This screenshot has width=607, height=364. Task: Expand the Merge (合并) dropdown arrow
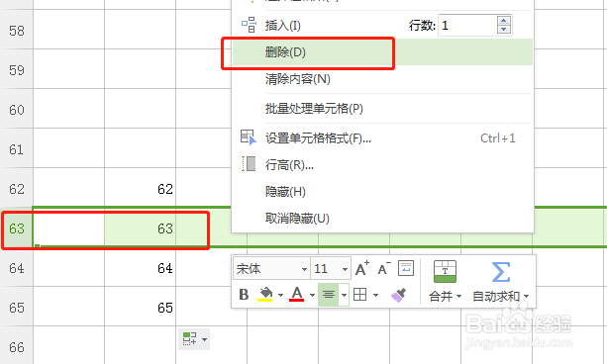click(x=458, y=297)
